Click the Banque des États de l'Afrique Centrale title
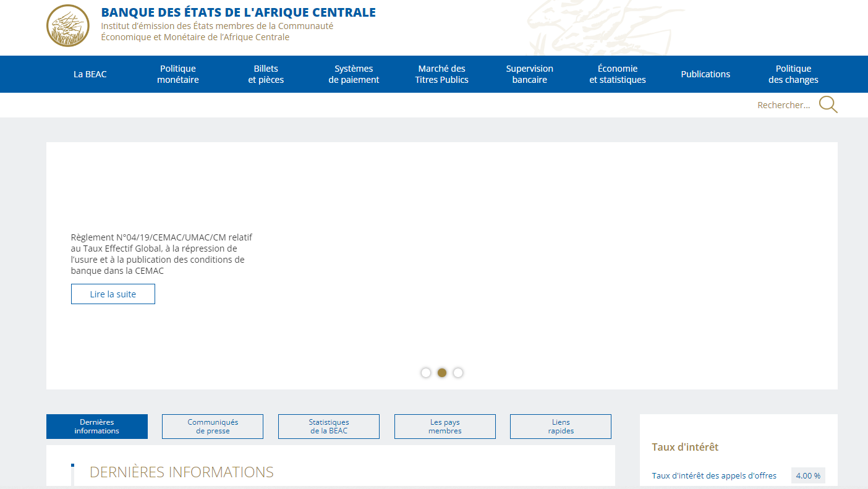Image resolution: width=868 pixels, height=489 pixels. 238,12
